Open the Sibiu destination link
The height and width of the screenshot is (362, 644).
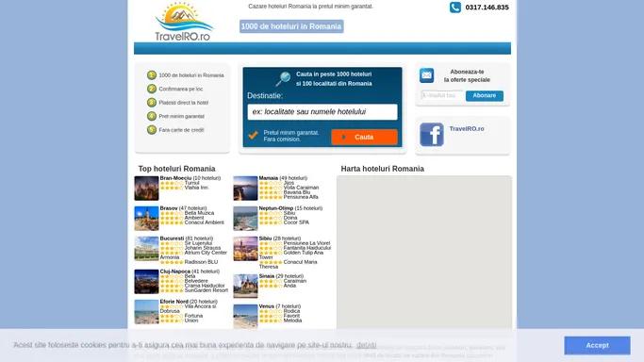tap(265, 239)
